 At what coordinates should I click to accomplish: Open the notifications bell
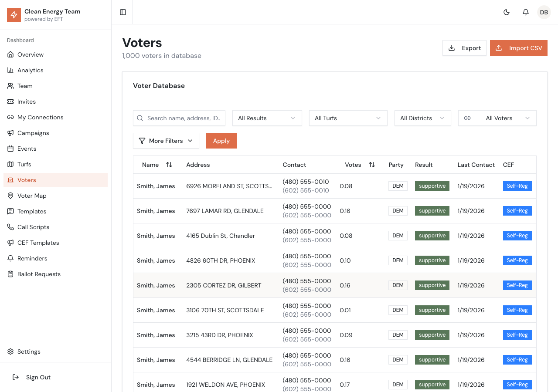tap(526, 12)
